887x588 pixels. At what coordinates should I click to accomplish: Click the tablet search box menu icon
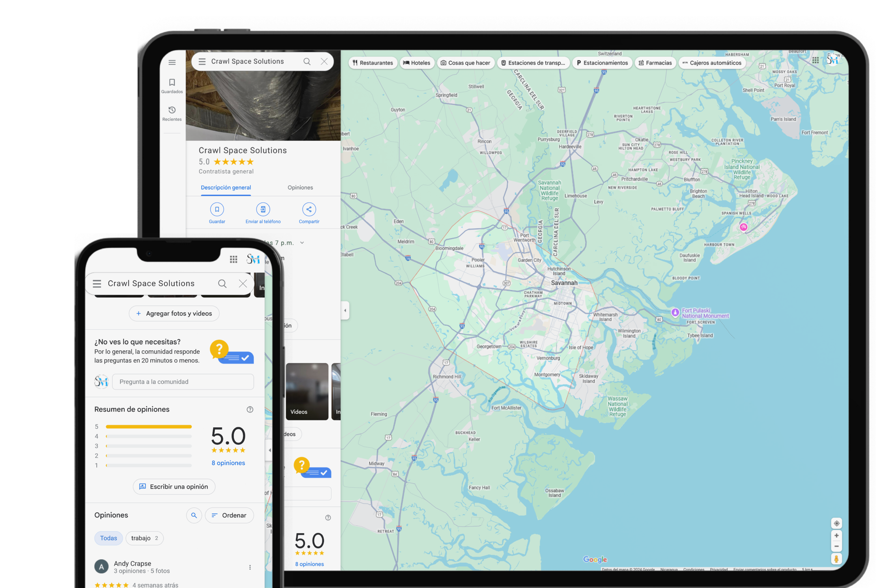[202, 62]
